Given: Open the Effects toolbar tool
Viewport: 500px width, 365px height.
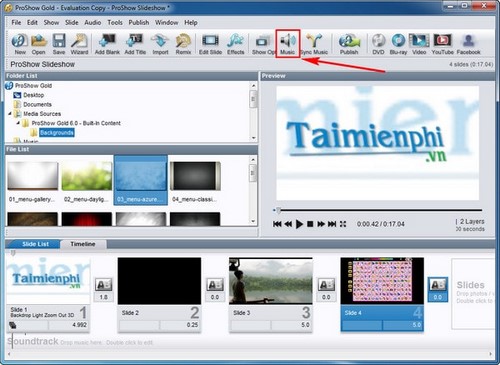Looking at the screenshot, I should point(235,44).
